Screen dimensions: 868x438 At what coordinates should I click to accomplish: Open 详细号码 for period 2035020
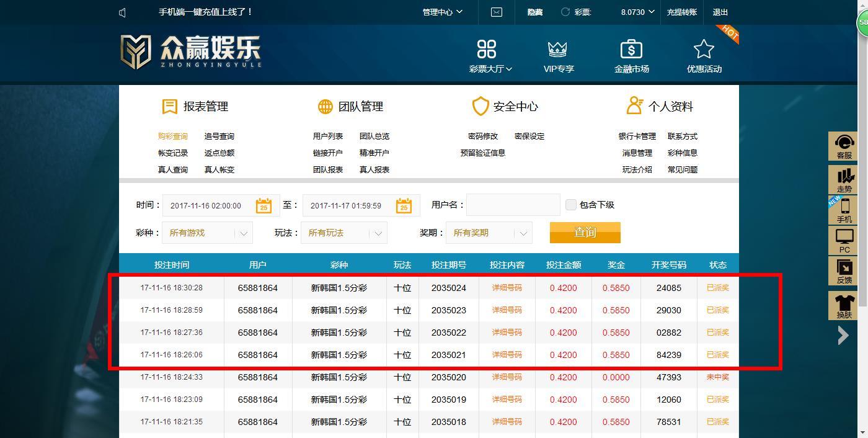coord(507,377)
